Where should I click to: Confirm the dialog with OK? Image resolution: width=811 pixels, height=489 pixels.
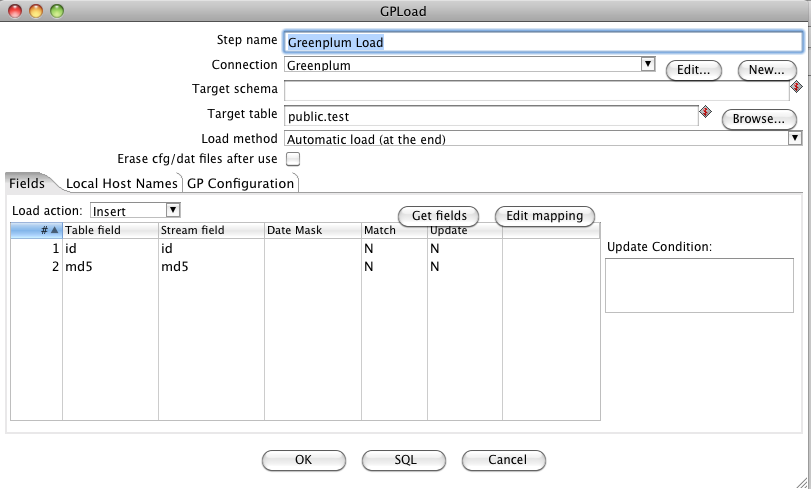coord(304,460)
